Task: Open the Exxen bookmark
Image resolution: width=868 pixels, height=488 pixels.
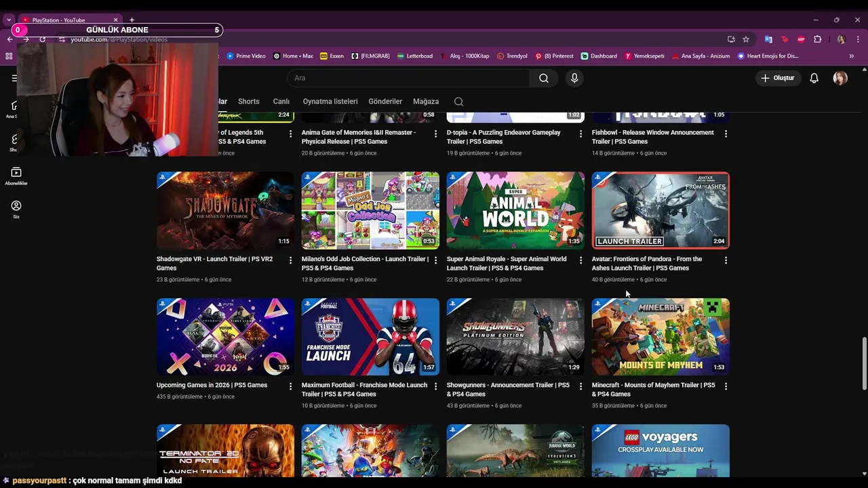Action: [332, 56]
